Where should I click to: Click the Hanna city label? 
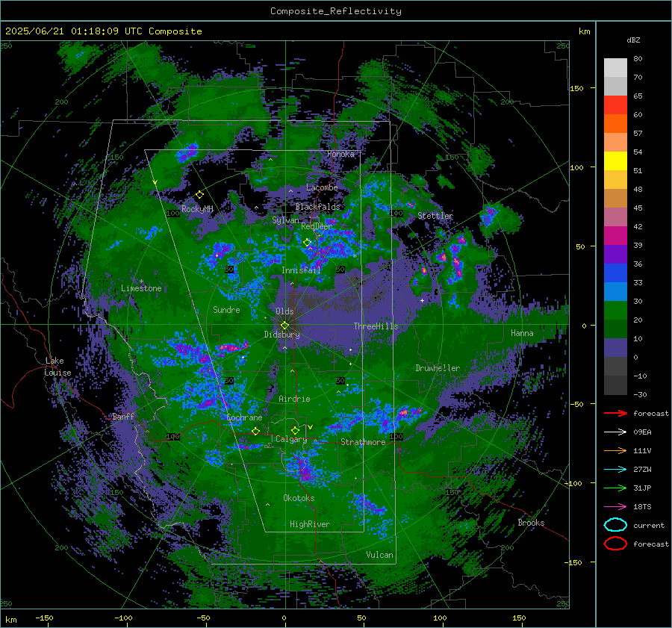(522, 333)
